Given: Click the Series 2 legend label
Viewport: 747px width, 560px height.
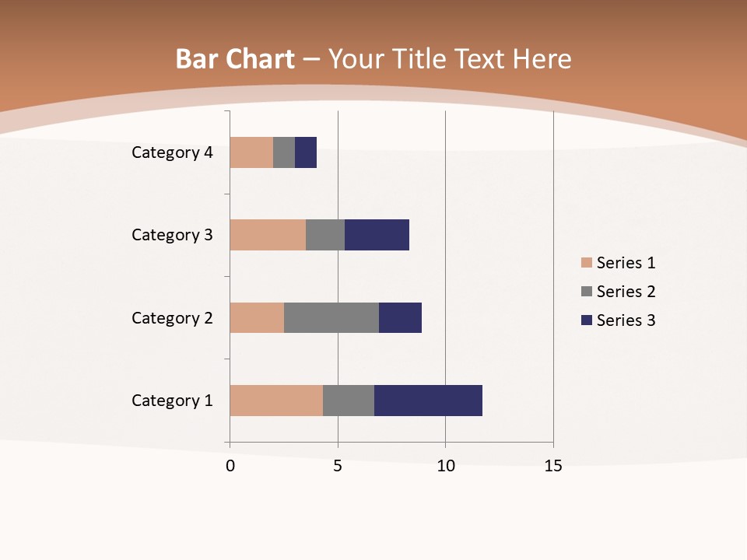Looking at the screenshot, I should [626, 291].
